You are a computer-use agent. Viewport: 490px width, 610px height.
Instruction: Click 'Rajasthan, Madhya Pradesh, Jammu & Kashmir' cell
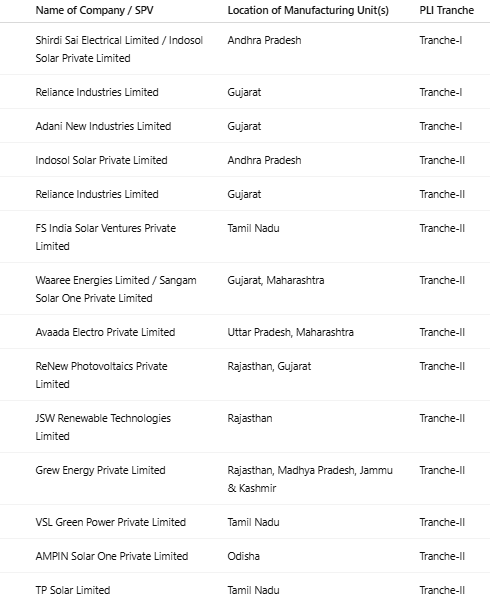coord(310,479)
